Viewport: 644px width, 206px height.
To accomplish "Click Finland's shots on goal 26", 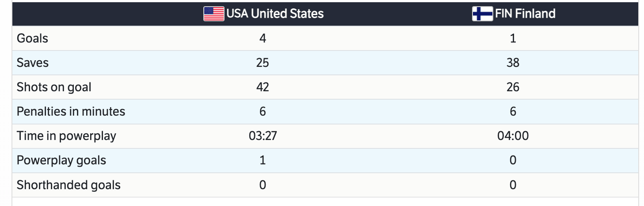I will tap(513, 87).
